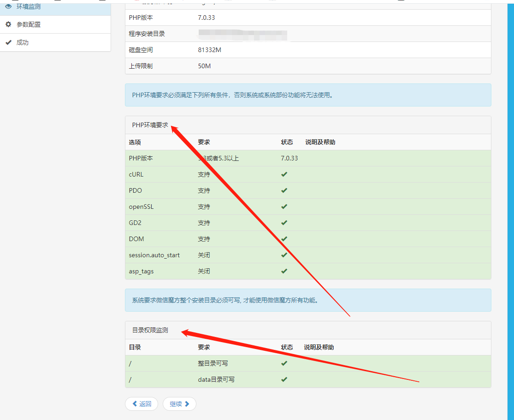The image size is (514, 420).
Task: Click the session.auto_start status checkmark
Action: pos(284,255)
